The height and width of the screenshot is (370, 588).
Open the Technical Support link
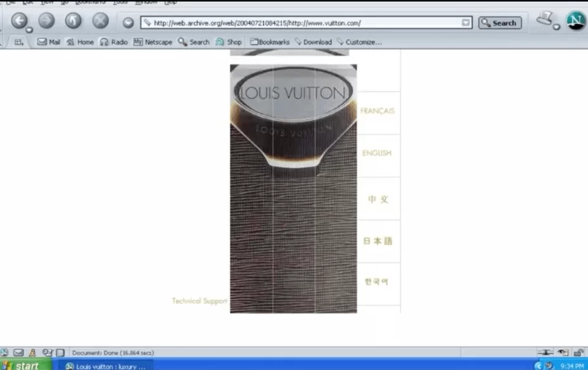199,301
